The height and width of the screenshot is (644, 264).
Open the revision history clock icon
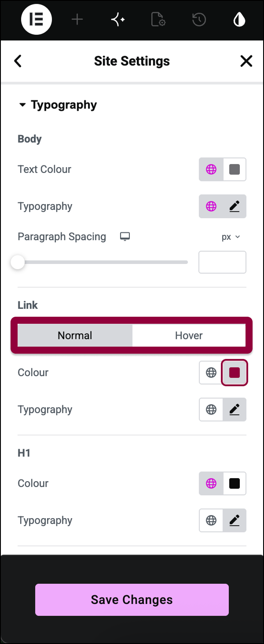click(199, 19)
